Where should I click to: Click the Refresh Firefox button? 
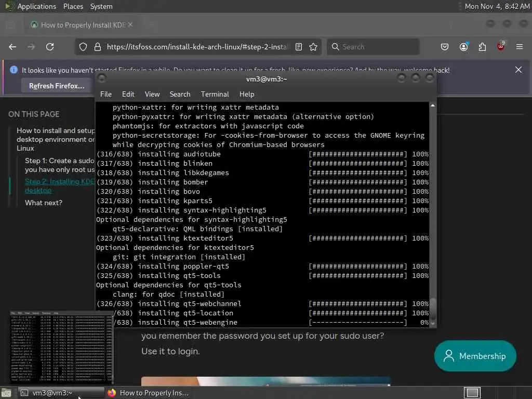tap(57, 86)
